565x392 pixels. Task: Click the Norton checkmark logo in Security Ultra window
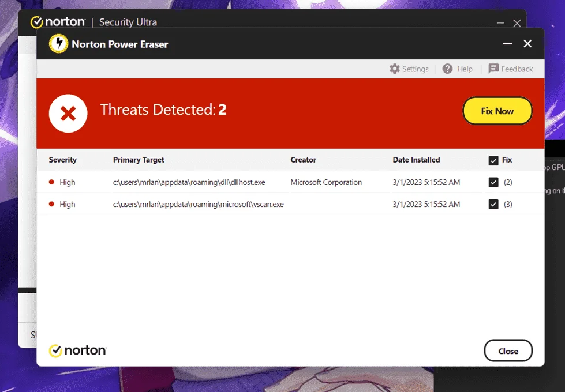37,22
